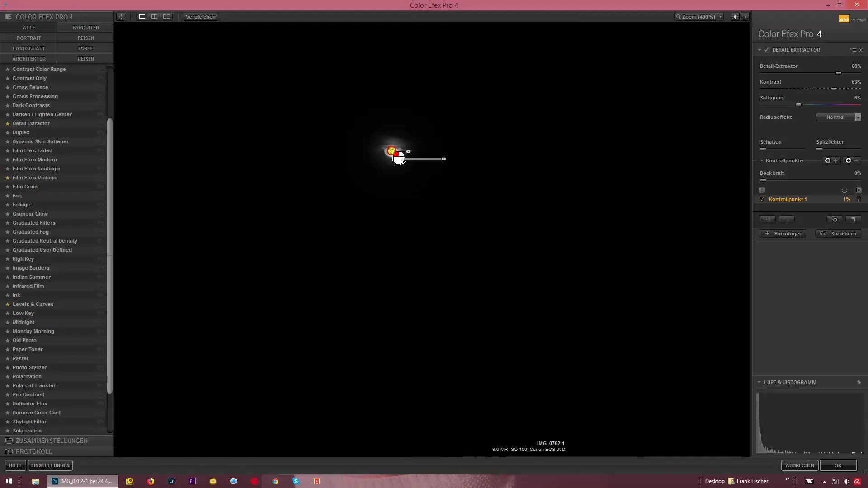Open the Detail Extractor filter options menu

[853, 50]
